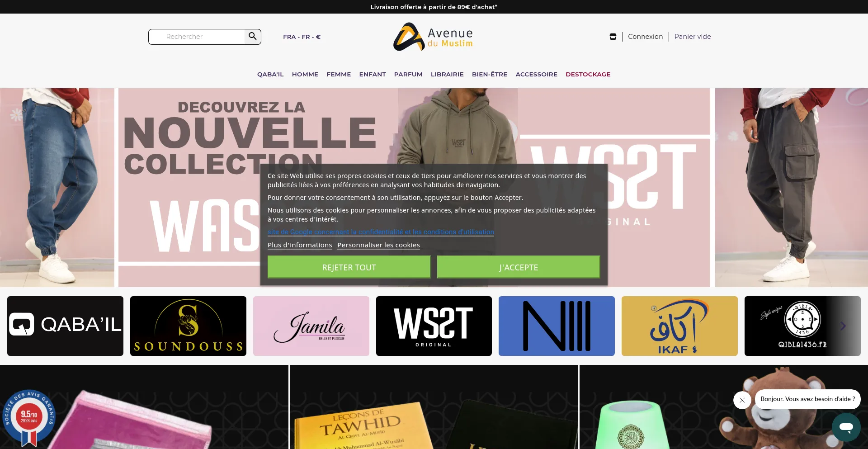Open the LIBRAIRIE menu
Screen dimensions: 868x449
tap(447, 75)
